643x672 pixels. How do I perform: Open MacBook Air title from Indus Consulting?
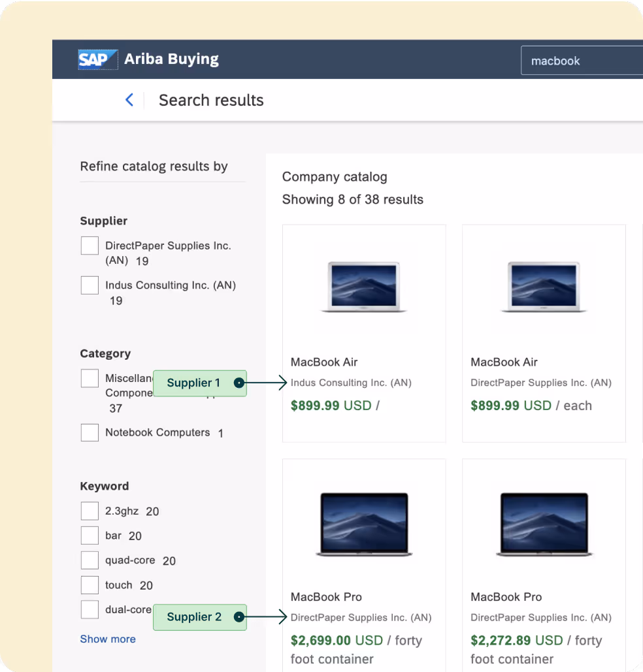324,362
